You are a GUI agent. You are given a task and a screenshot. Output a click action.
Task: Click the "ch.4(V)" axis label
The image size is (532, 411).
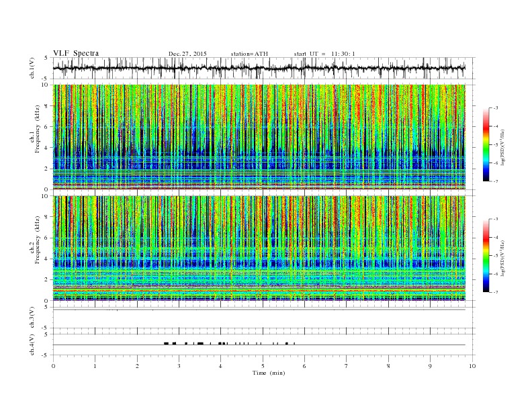(x=32, y=345)
